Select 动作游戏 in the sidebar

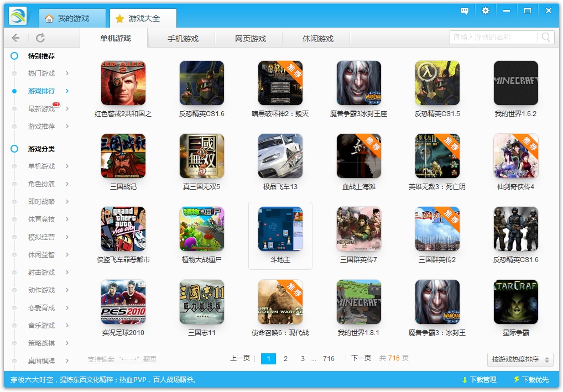click(41, 290)
